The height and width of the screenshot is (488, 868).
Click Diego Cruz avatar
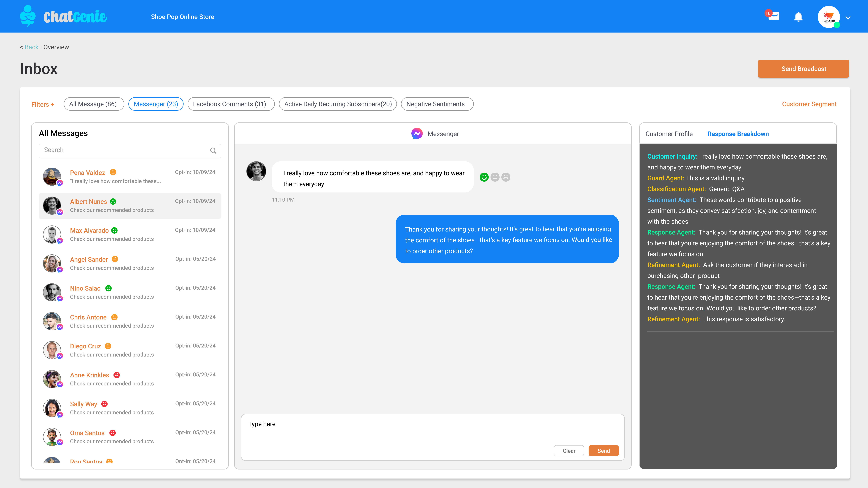pos(52,350)
